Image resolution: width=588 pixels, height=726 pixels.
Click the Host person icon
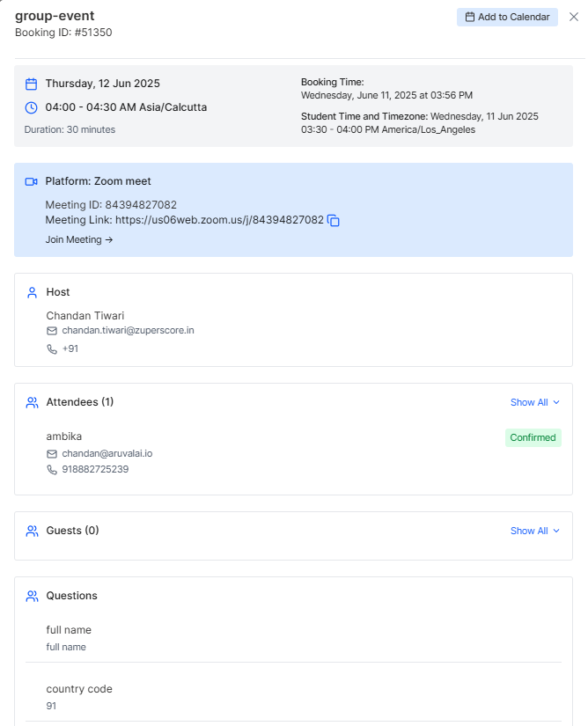32,292
